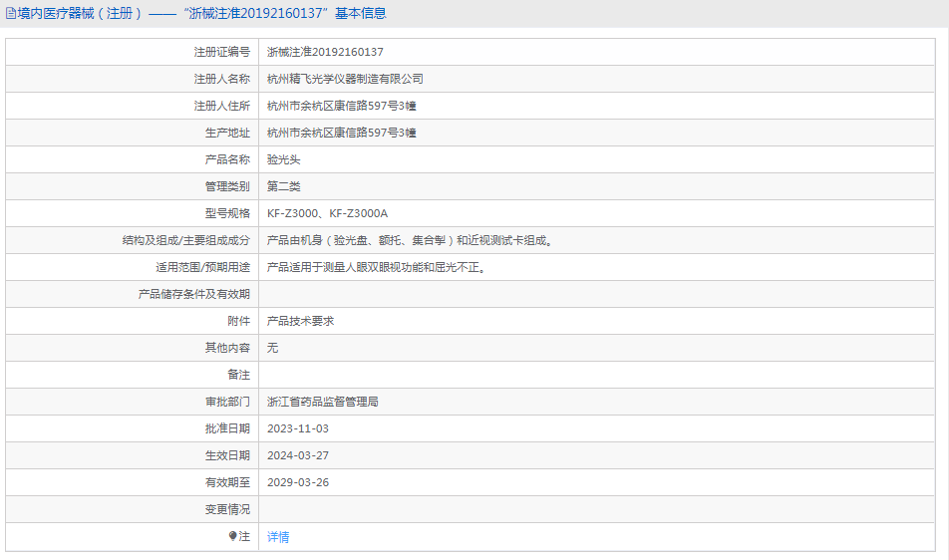Click the lightbulb icon next to 注

pos(233,536)
